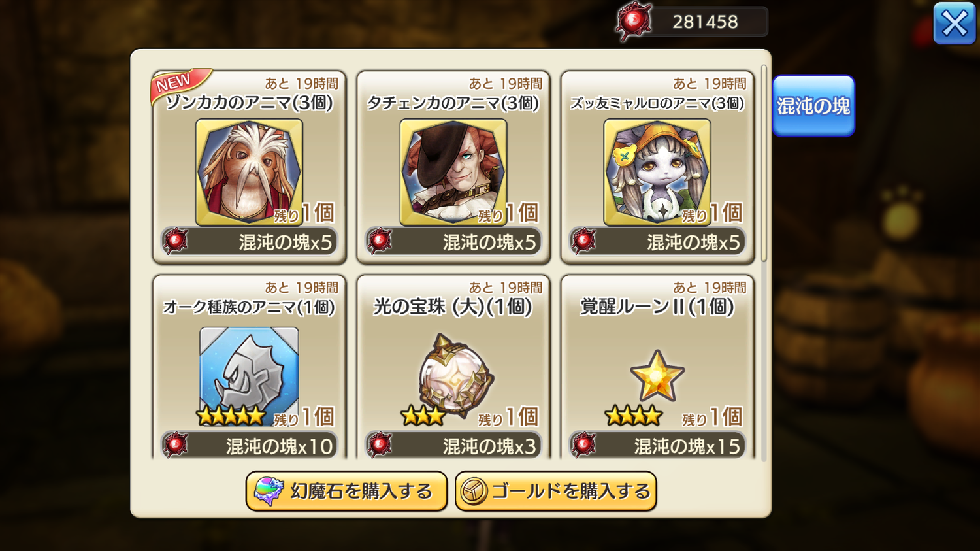Buy タチェンカのアニマ for 混沌の塊x5
Image resolution: width=980 pixels, height=551 pixels.
pyautogui.click(x=453, y=242)
